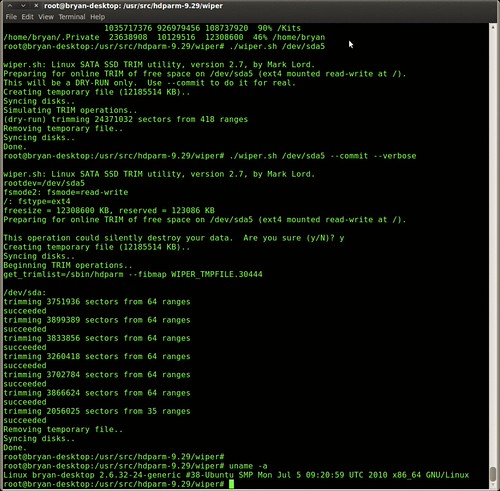Open the Edit menu
The image size is (500, 491).
27,17
